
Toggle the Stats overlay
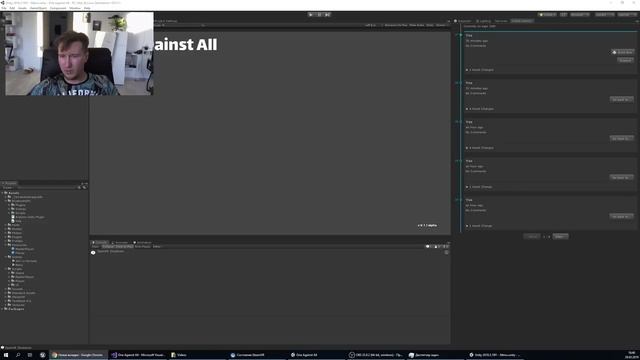click(430, 25)
